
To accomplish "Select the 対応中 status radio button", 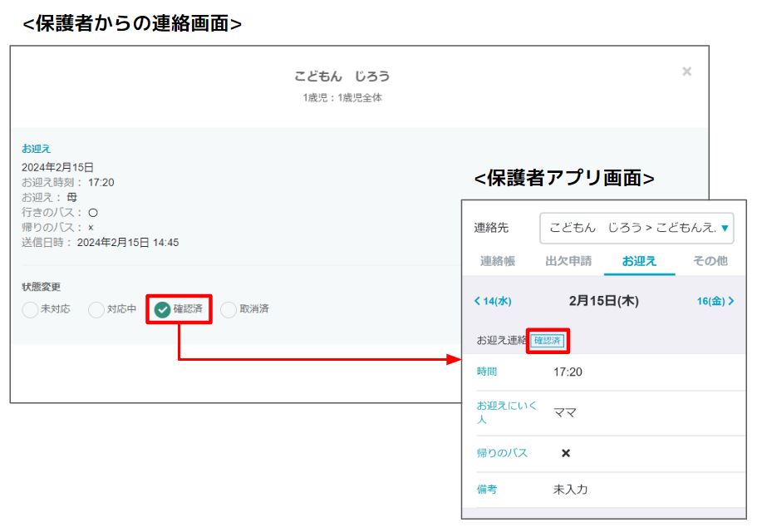I will [x=96, y=309].
